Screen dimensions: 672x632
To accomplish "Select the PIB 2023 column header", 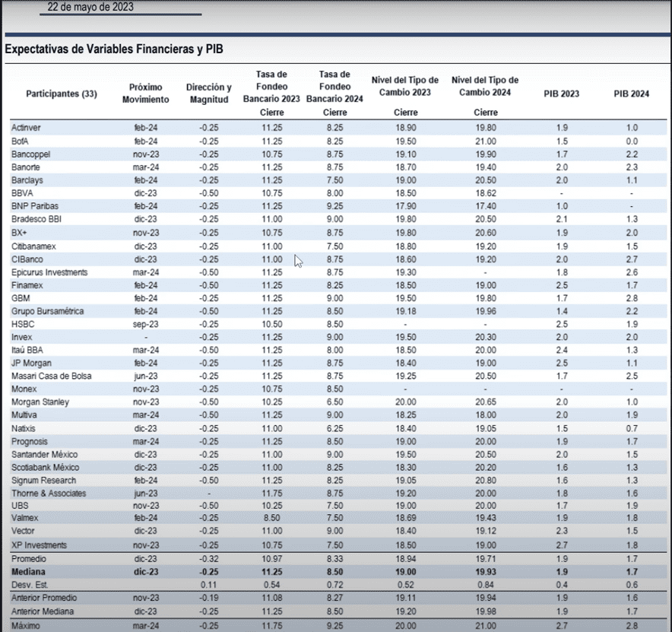I will (x=561, y=94).
